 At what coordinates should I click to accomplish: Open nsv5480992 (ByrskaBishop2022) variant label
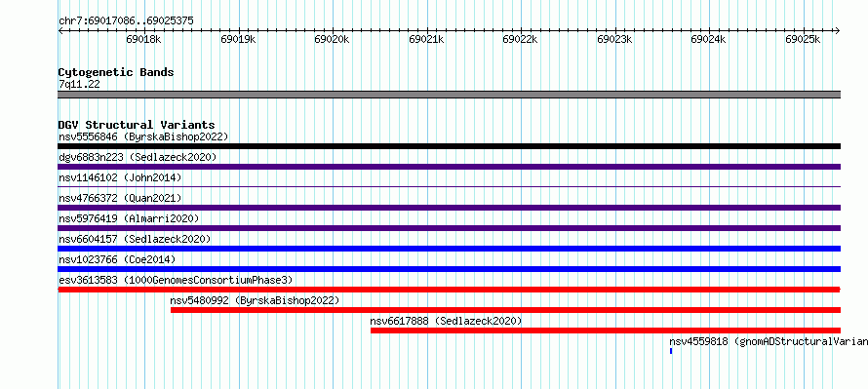256,300
